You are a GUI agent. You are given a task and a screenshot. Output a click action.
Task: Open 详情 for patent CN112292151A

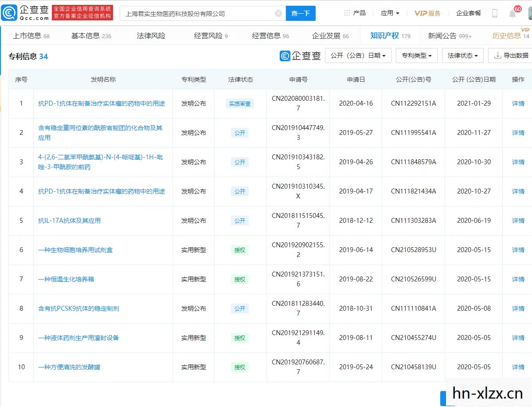tap(518, 103)
